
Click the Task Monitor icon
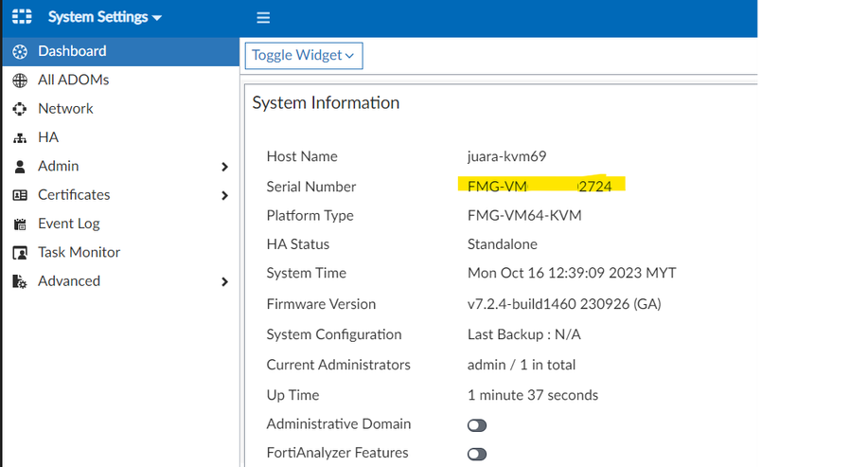pyautogui.click(x=20, y=253)
